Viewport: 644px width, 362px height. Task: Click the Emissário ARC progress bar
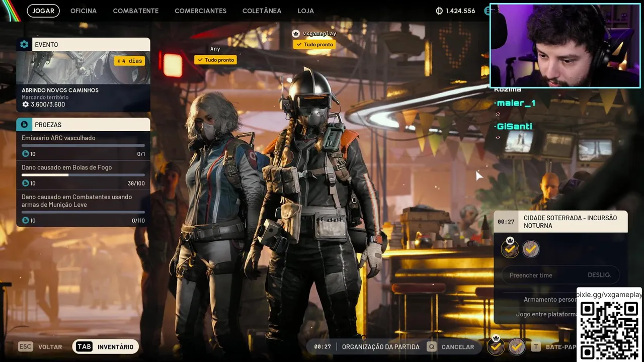(83, 145)
